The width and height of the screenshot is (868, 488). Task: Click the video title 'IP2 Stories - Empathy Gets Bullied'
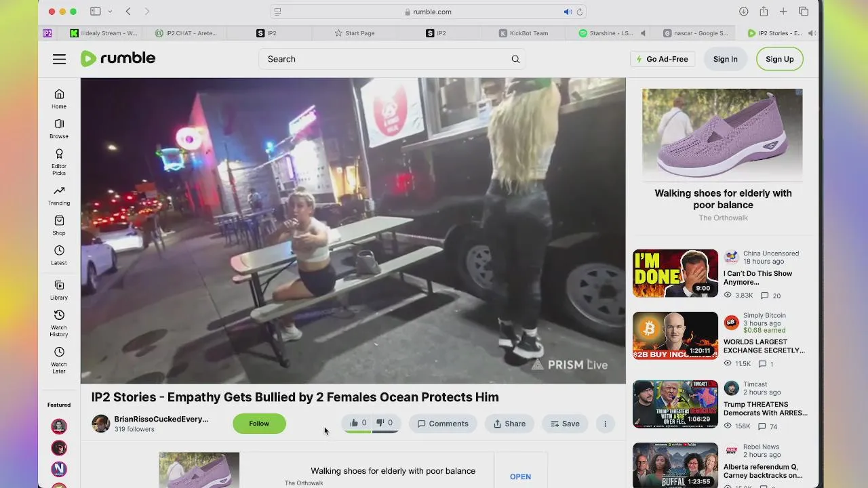pos(295,397)
